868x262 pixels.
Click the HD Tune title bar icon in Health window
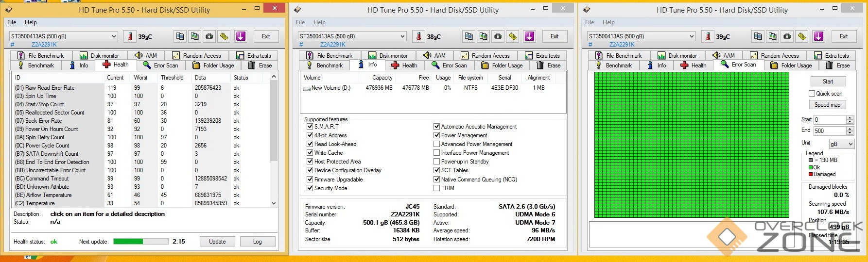click(x=8, y=10)
